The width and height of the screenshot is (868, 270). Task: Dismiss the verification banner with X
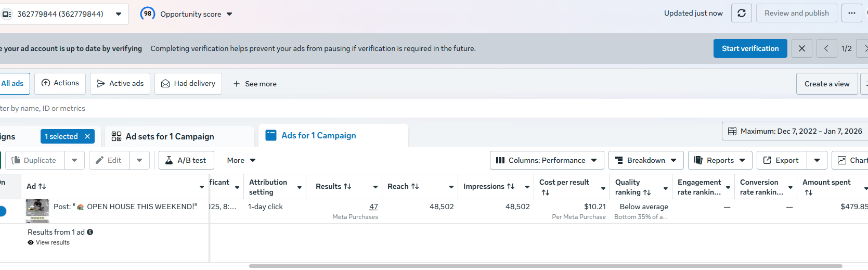[x=801, y=48]
